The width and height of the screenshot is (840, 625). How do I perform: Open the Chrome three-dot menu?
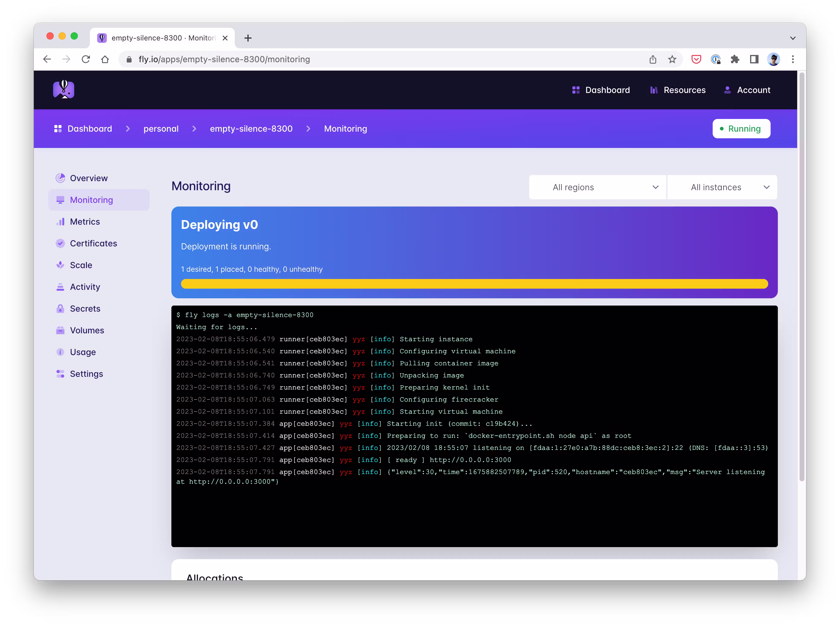(x=793, y=59)
